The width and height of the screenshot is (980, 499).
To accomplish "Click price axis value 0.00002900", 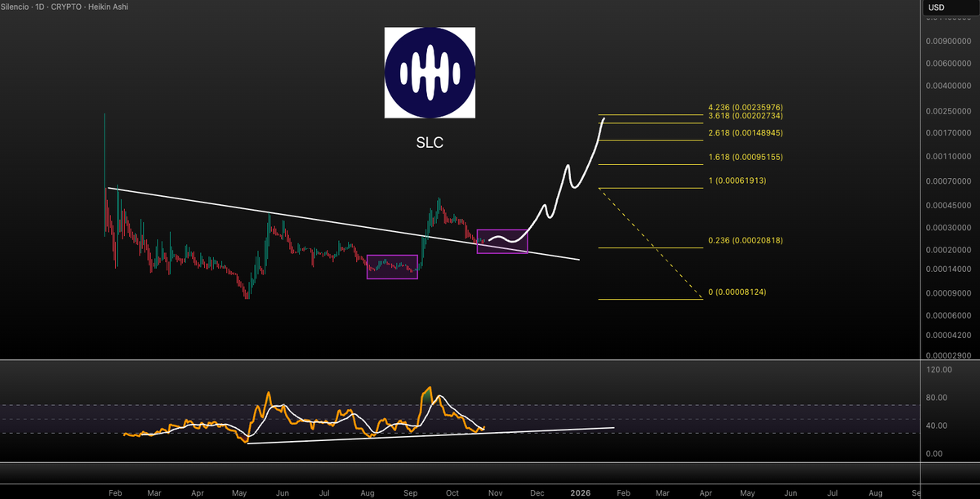I will tap(949, 356).
